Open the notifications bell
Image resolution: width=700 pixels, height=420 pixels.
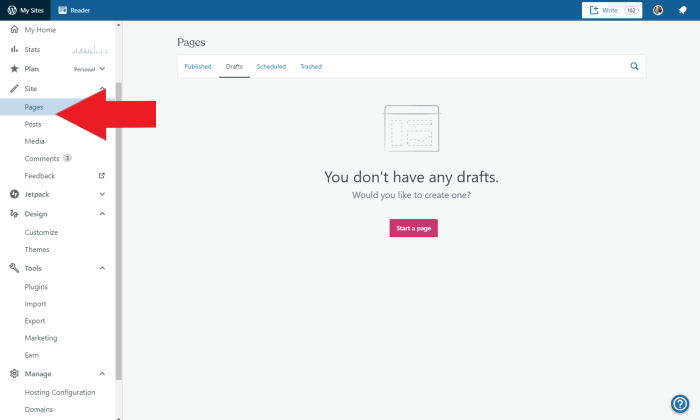[682, 10]
